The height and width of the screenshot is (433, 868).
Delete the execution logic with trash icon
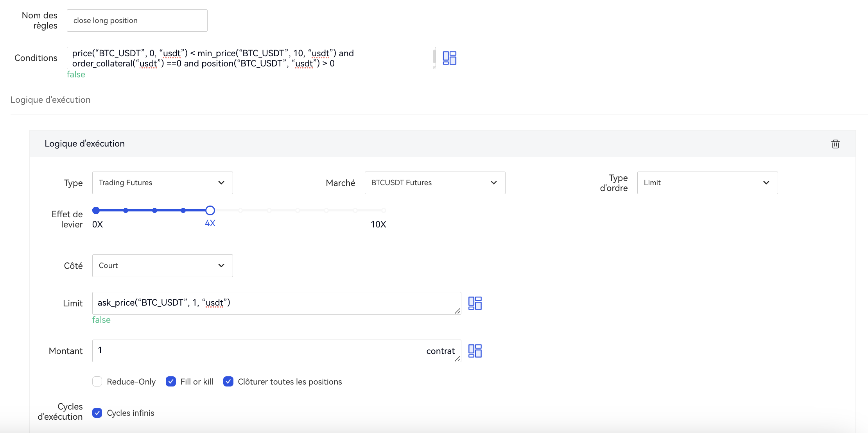[835, 144]
